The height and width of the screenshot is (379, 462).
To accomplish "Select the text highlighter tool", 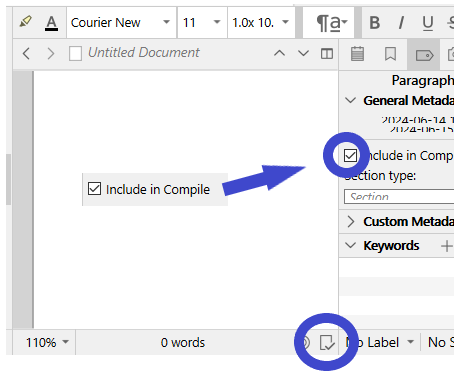I will (26, 22).
